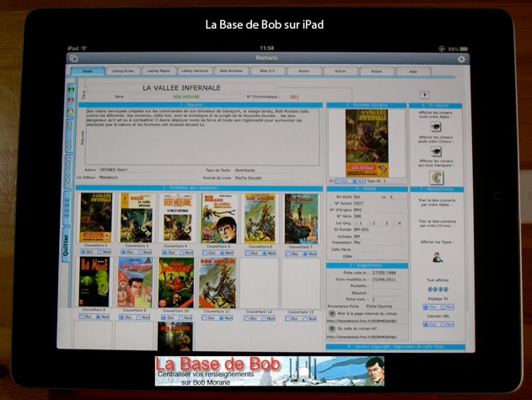Select the Saisie tab
This screenshot has width=532, height=400.
point(87,71)
